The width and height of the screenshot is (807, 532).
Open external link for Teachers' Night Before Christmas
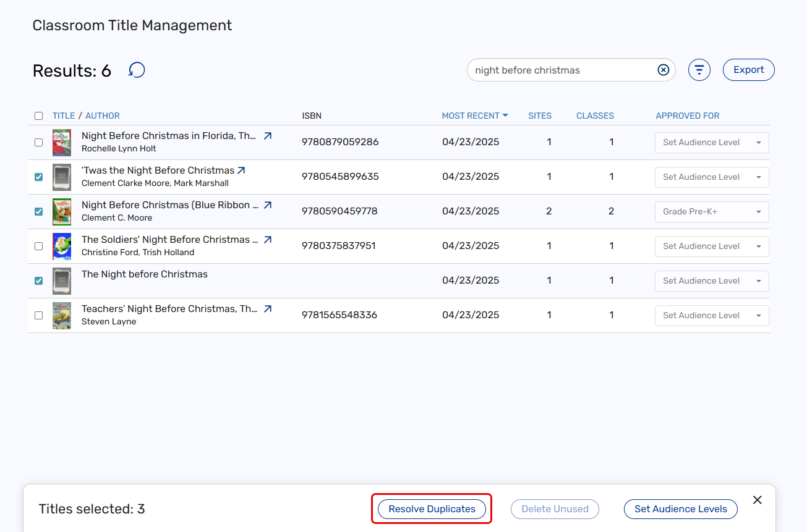(267, 309)
